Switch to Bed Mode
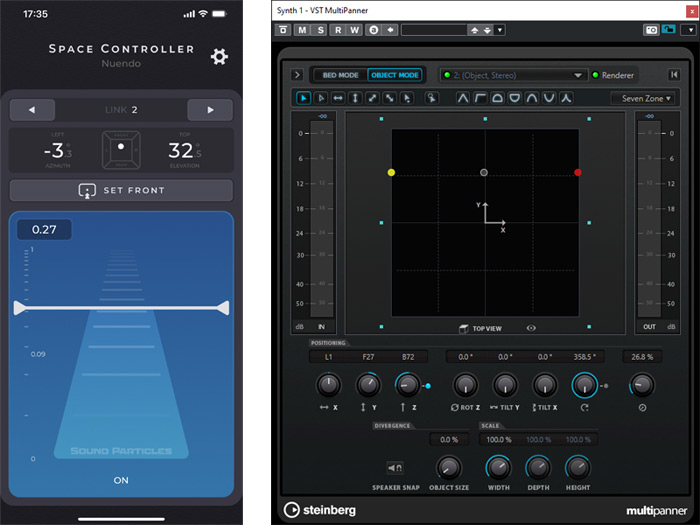The image size is (700, 525). coord(340,75)
